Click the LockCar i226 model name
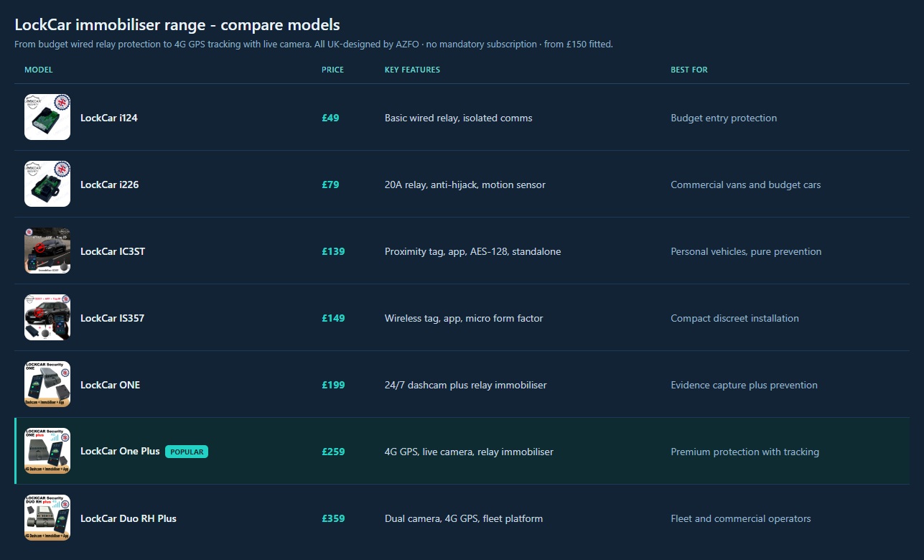This screenshot has width=924, height=560. [x=110, y=185]
